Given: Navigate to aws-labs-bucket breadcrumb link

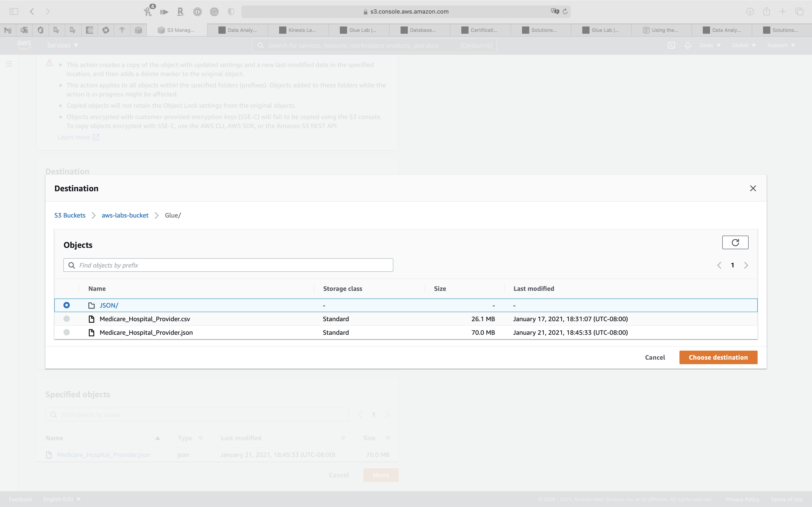Looking at the screenshot, I should [x=125, y=215].
